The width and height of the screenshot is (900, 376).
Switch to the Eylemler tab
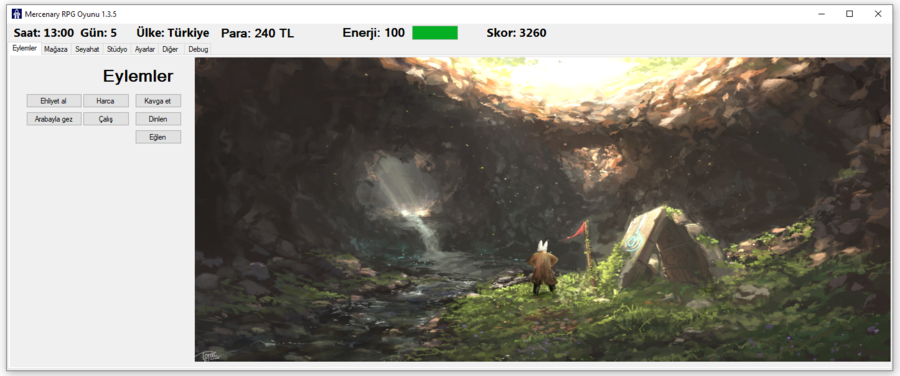point(25,49)
